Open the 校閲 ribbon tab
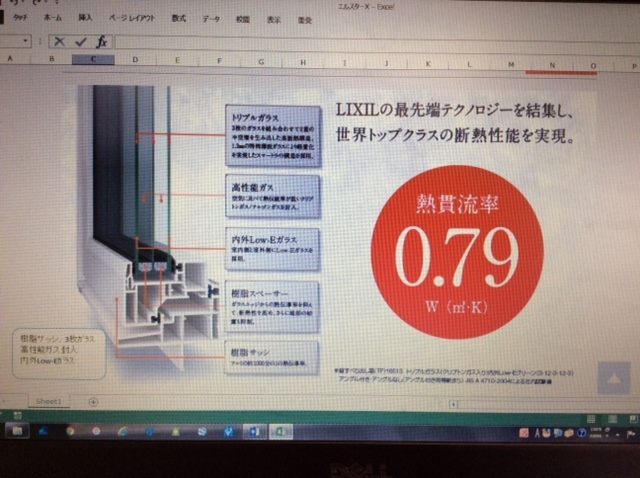Screen dimensions: 640x478 click(243, 19)
